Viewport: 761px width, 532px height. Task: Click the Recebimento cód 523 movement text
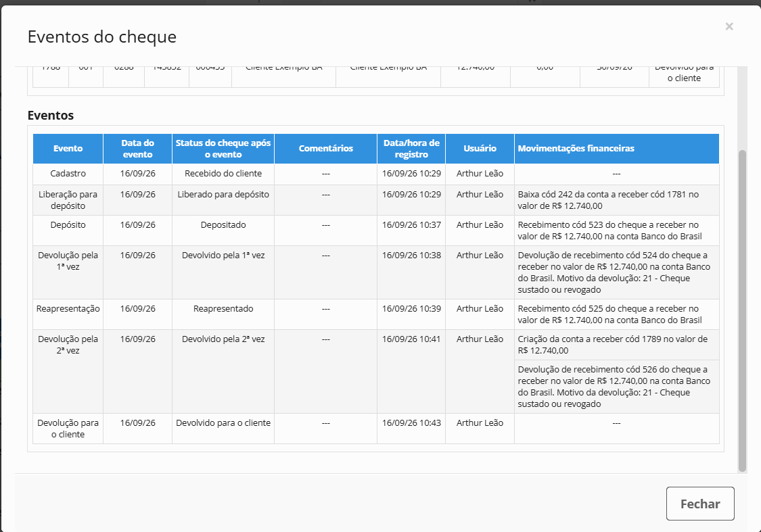609,231
